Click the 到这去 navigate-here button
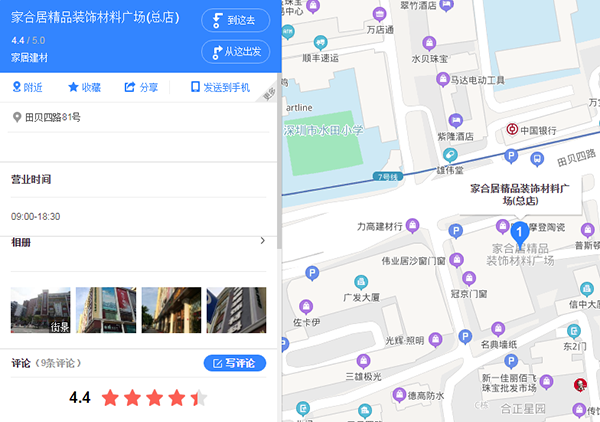 click(235, 20)
